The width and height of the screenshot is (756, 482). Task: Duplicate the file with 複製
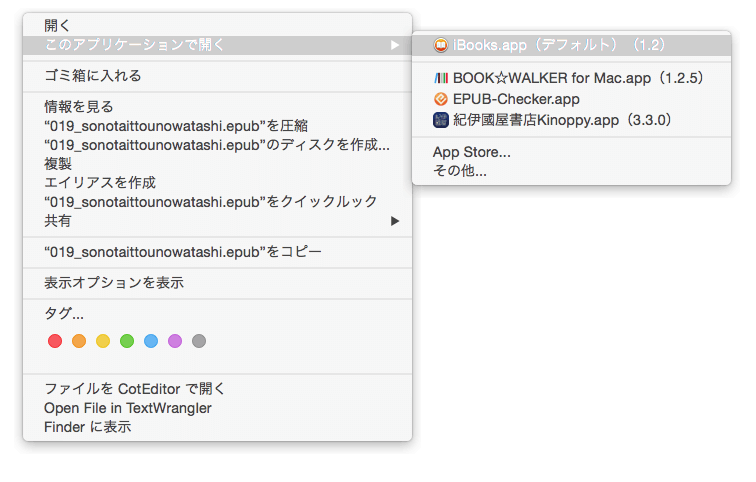(x=217, y=164)
